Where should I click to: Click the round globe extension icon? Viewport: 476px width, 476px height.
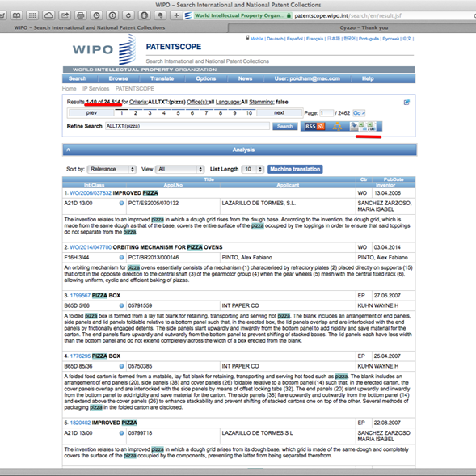[145, 15]
